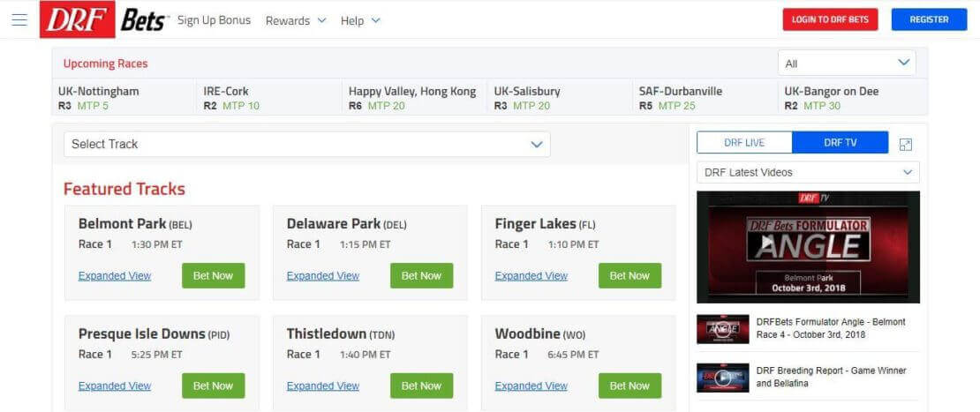Open the DRF Breeding Report video thumbnail
Viewport: 980px width, 412px height.
pos(722,378)
